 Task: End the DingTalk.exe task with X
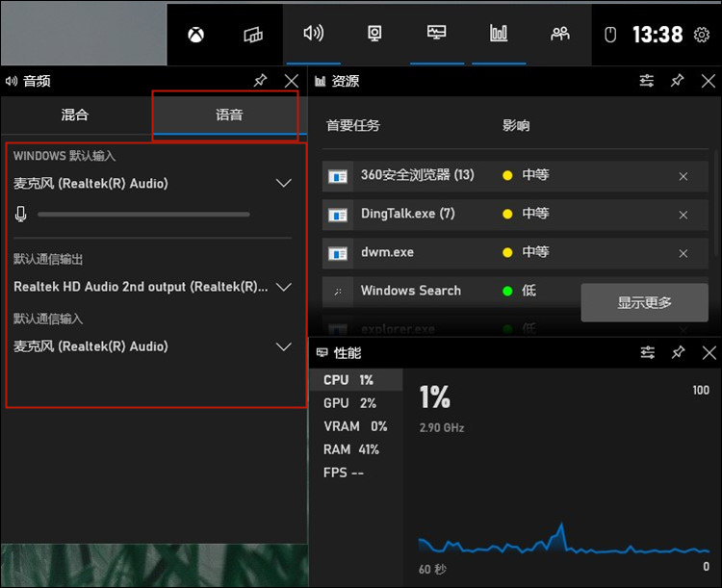(x=683, y=215)
